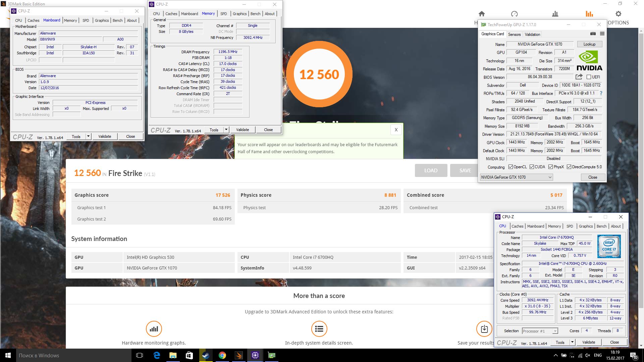
Task: Open the 3DMark Home icon
Action: pos(482,14)
